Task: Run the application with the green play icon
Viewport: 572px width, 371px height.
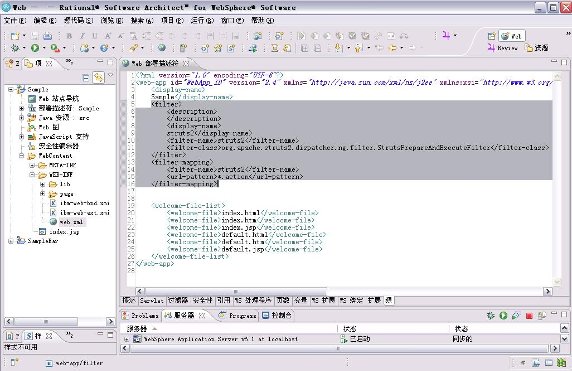Action: pyautogui.click(x=35, y=48)
